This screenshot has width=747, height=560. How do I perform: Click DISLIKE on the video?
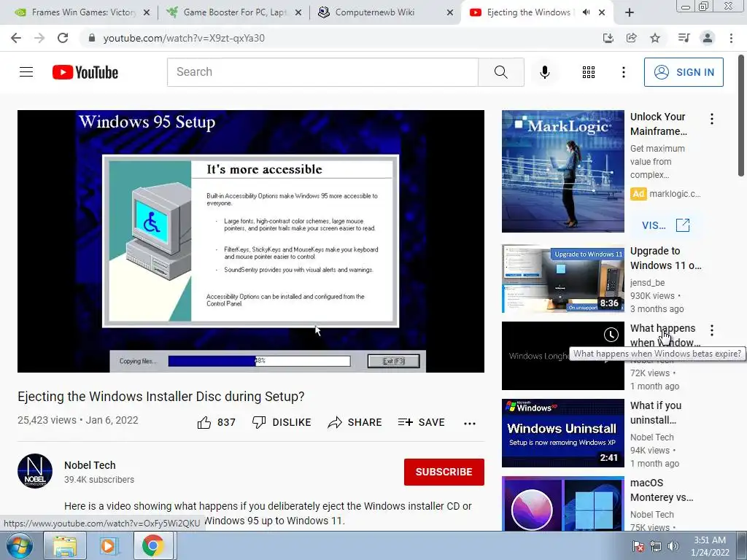coord(282,422)
